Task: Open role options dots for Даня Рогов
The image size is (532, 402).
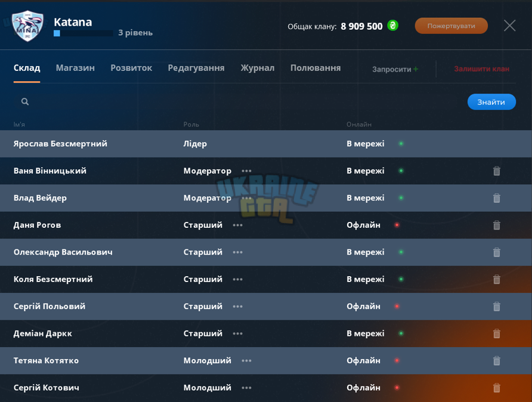Action: (x=238, y=225)
